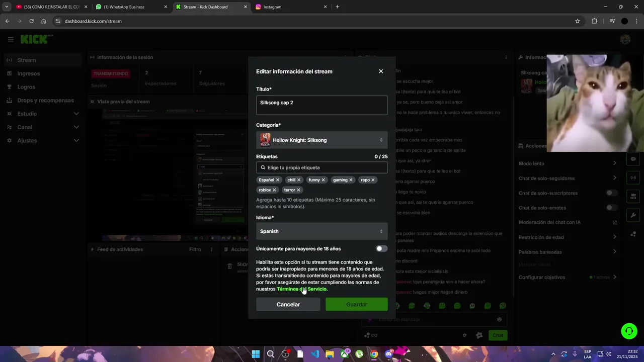This screenshot has width=644, height=362.
Task: Remove the funny tag
Action: pos(324,180)
